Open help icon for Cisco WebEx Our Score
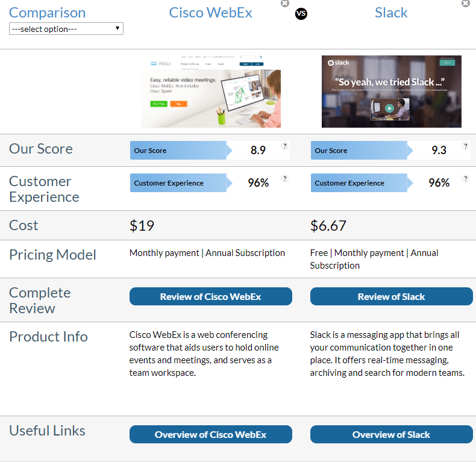The height and width of the screenshot is (462, 476). coord(285,146)
